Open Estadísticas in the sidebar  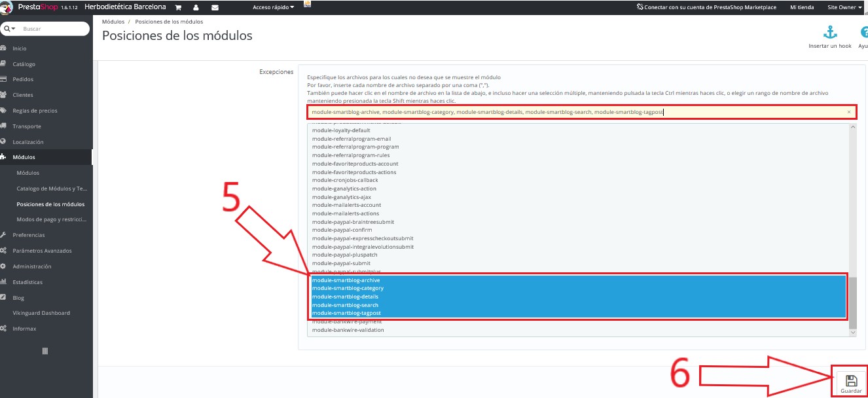pos(27,282)
